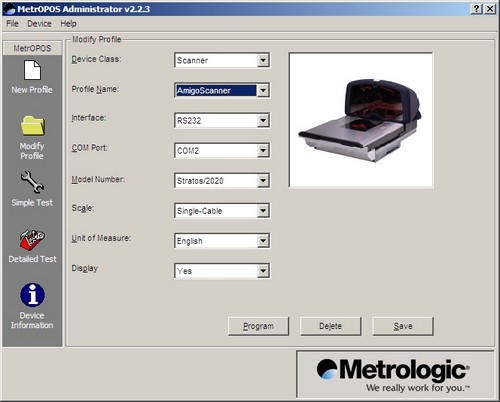
Task: Open the Device menu
Action: click(x=39, y=24)
